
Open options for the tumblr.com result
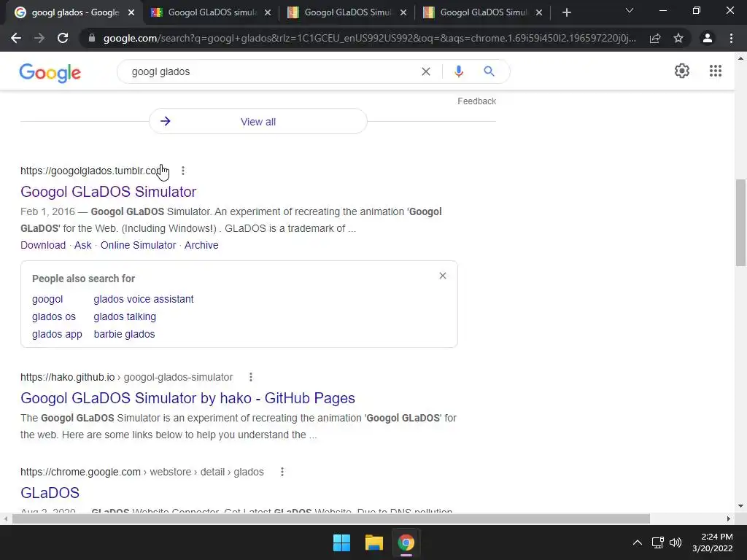183,171
